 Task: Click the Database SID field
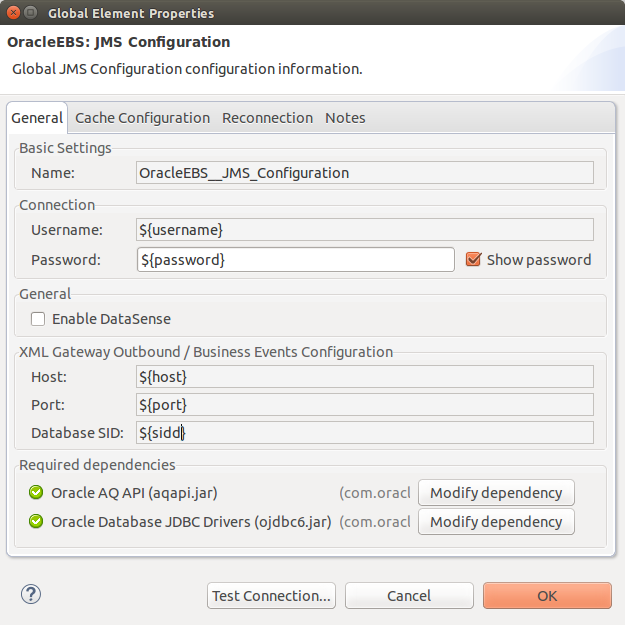tap(365, 432)
